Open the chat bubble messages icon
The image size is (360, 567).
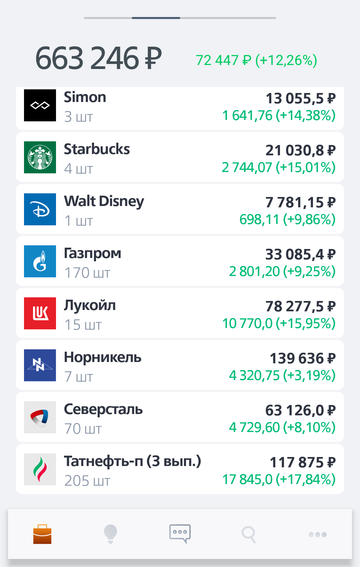(180, 534)
